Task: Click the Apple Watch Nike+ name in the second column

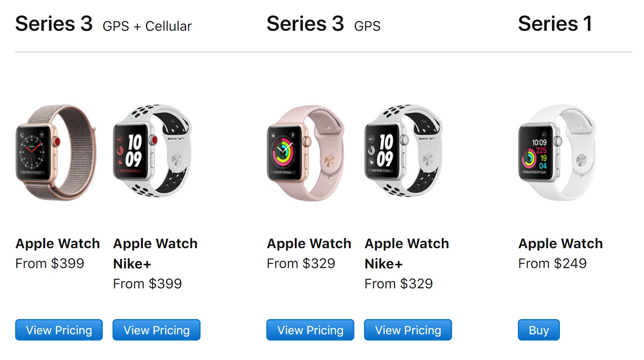Action: [x=155, y=253]
